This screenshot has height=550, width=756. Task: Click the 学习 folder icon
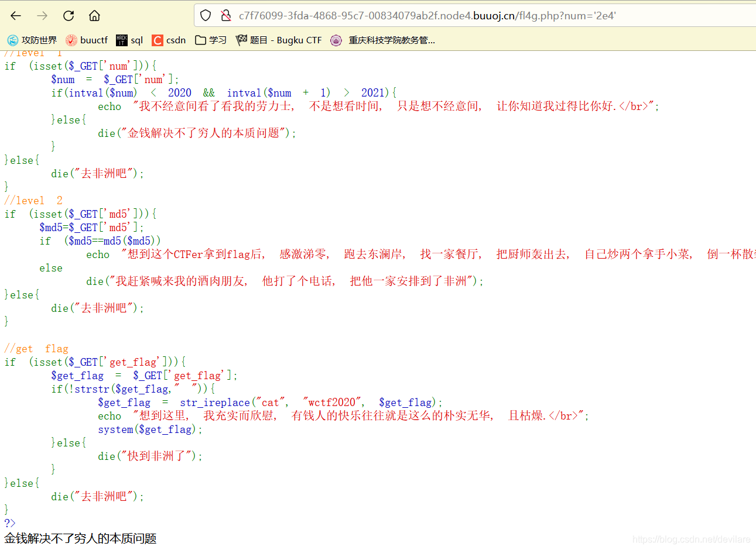[x=201, y=40]
